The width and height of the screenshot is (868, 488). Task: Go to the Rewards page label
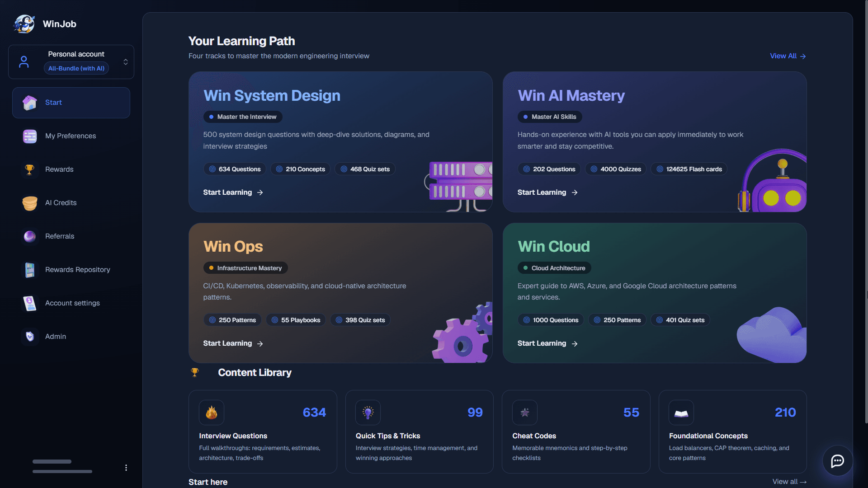coord(59,169)
